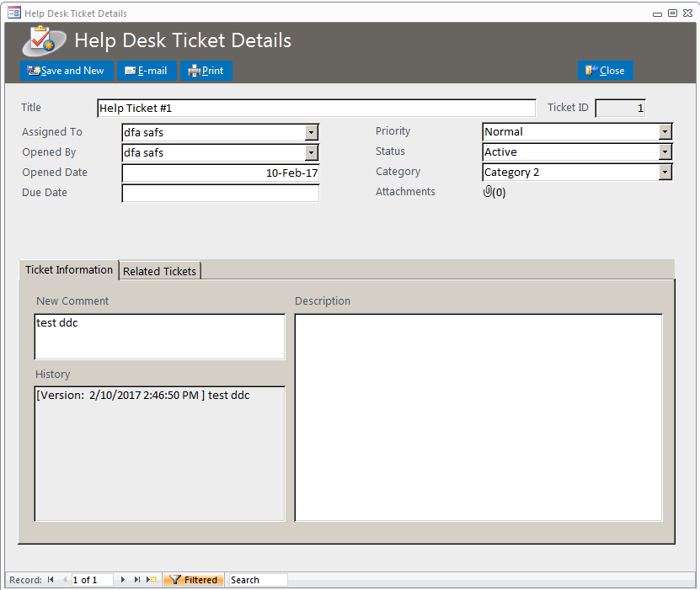Click the empty Due Date field

coord(221,193)
